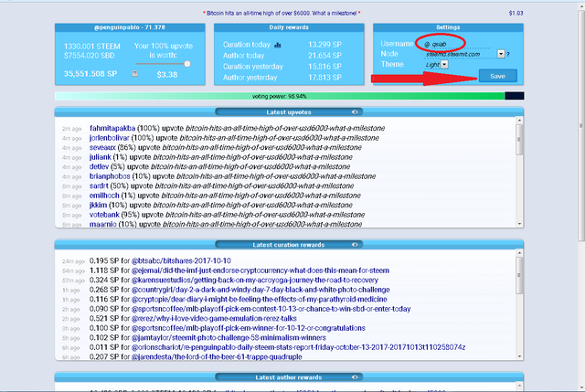
Task: Open the fahmitapakba user link
Action: tap(112, 128)
